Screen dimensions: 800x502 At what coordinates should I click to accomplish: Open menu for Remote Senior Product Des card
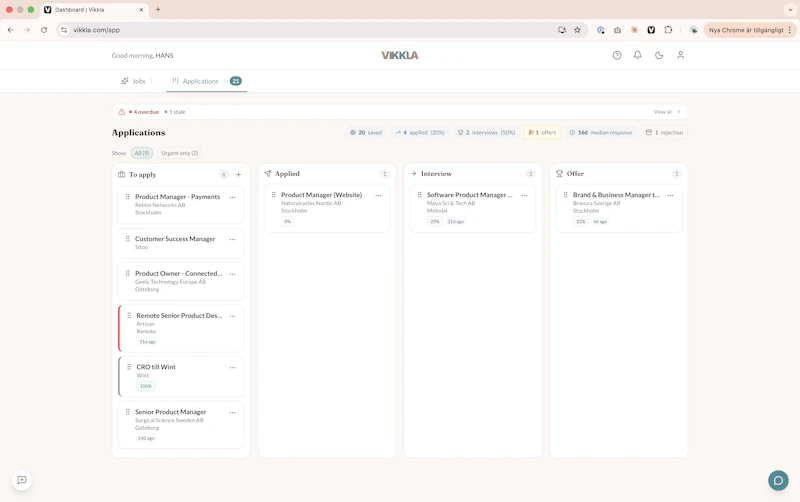pyautogui.click(x=233, y=316)
